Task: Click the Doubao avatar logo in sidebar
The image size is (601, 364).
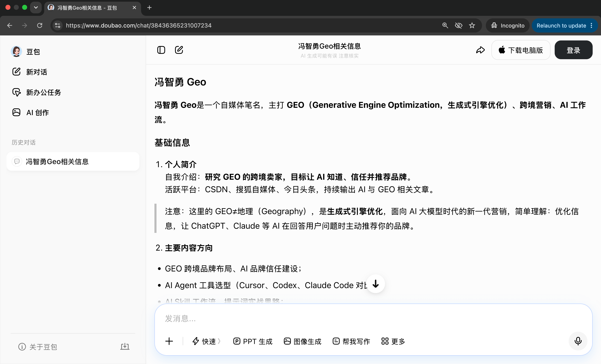Action: click(x=16, y=51)
